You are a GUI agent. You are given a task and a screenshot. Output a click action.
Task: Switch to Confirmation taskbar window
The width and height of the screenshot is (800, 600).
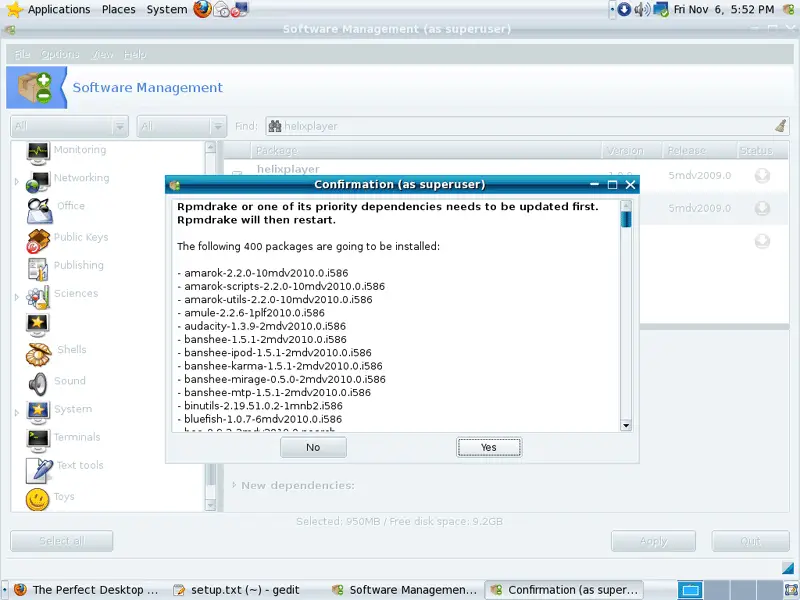pos(564,590)
